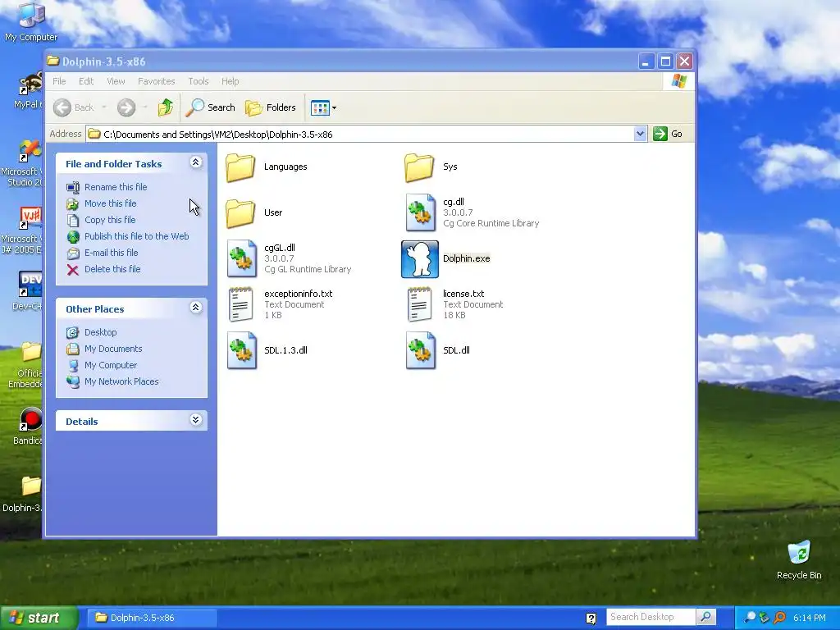Click Copy this file link
The height and width of the screenshot is (630, 840).
coord(110,220)
